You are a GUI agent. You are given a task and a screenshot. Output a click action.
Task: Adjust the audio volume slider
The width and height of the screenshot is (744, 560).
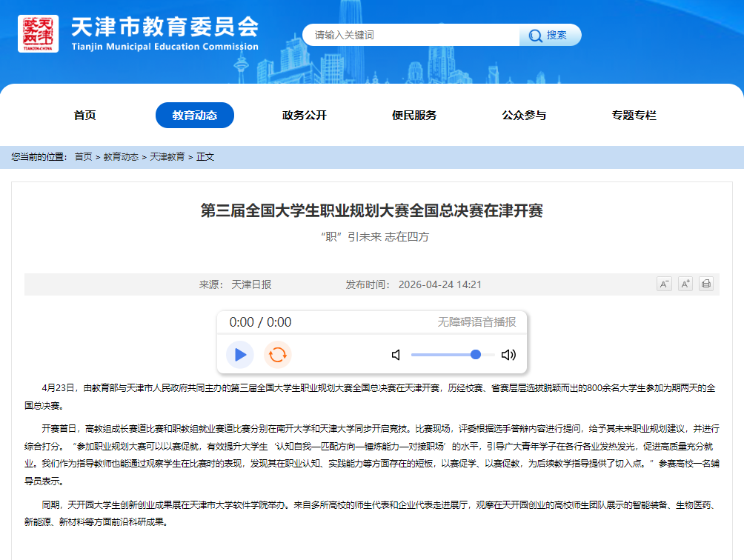pos(452,355)
